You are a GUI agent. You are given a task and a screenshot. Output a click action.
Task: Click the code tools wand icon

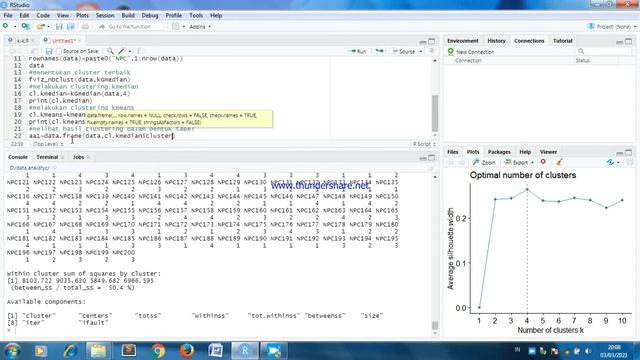pyautogui.click(x=122, y=51)
